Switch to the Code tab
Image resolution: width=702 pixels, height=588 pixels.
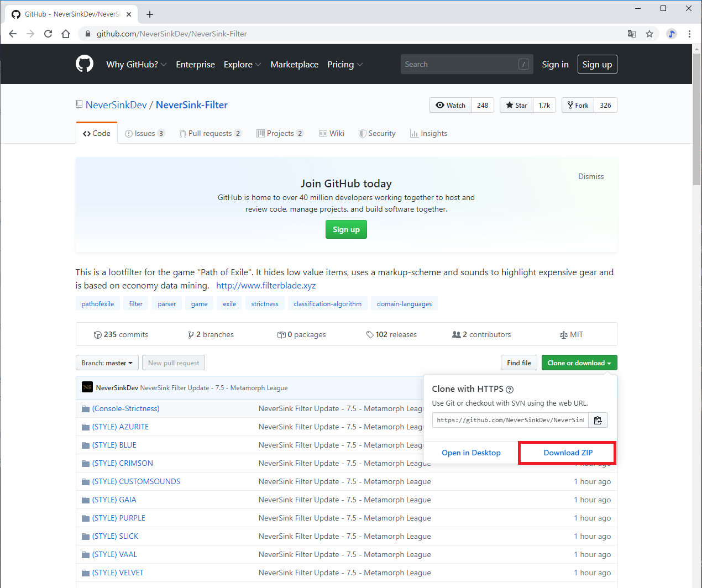[97, 133]
